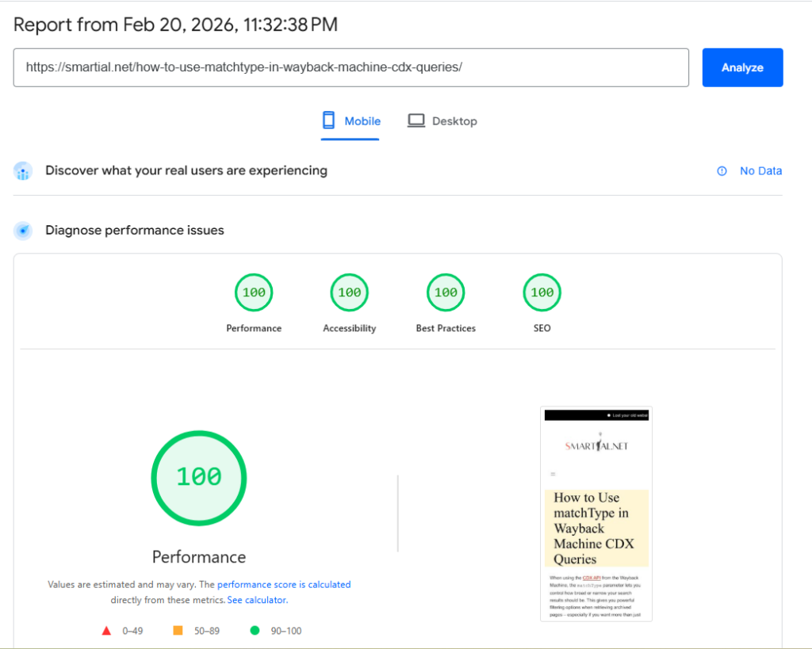The image size is (812, 649).
Task: Click the No Data link
Action: tap(760, 171)
